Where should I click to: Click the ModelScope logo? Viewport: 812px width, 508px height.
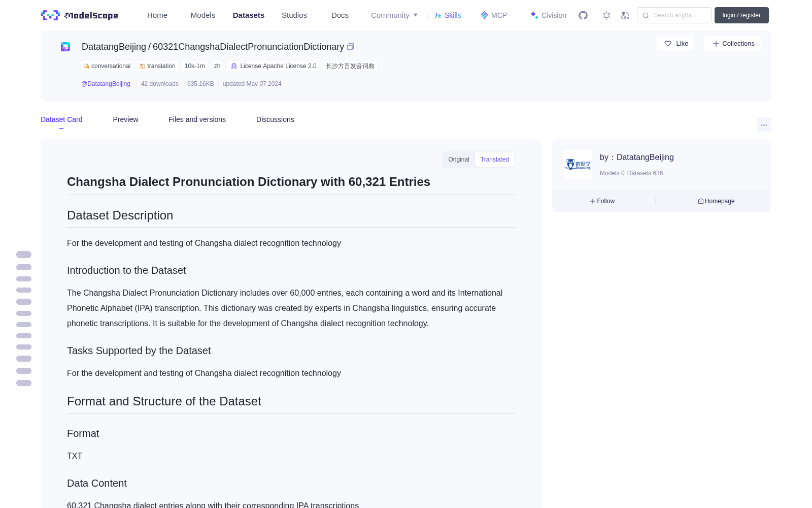tap(80, 15)
